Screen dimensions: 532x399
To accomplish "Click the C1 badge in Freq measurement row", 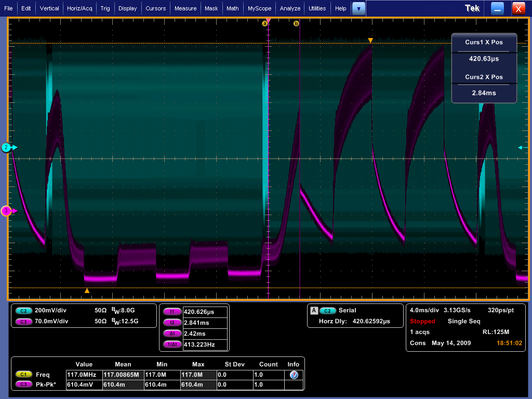I will 23,374.
